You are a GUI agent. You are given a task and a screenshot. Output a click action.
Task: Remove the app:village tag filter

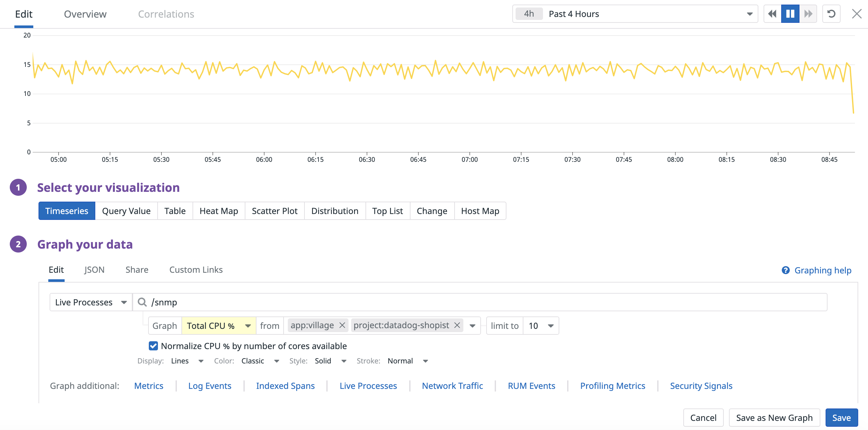coord(342,325)
